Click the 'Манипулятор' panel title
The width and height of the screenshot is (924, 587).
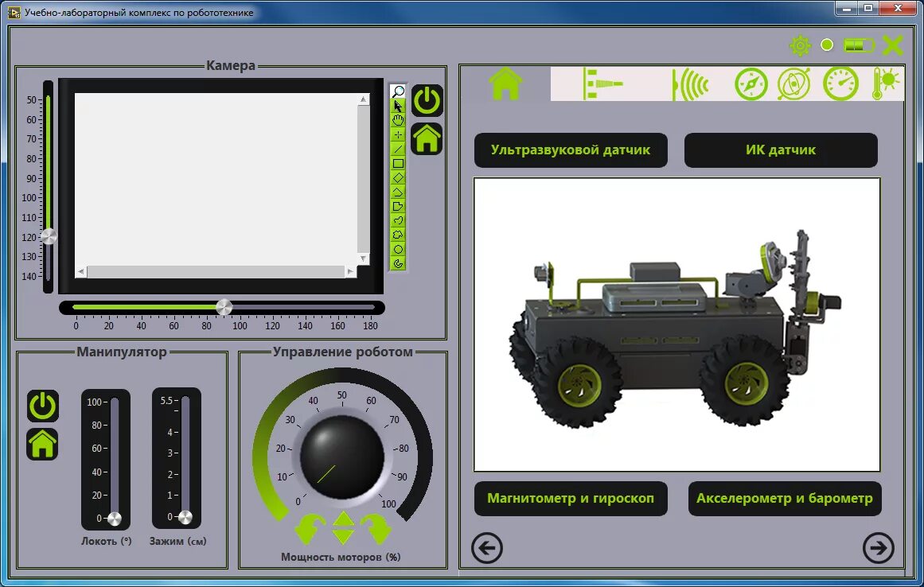[x=122, y=352]
